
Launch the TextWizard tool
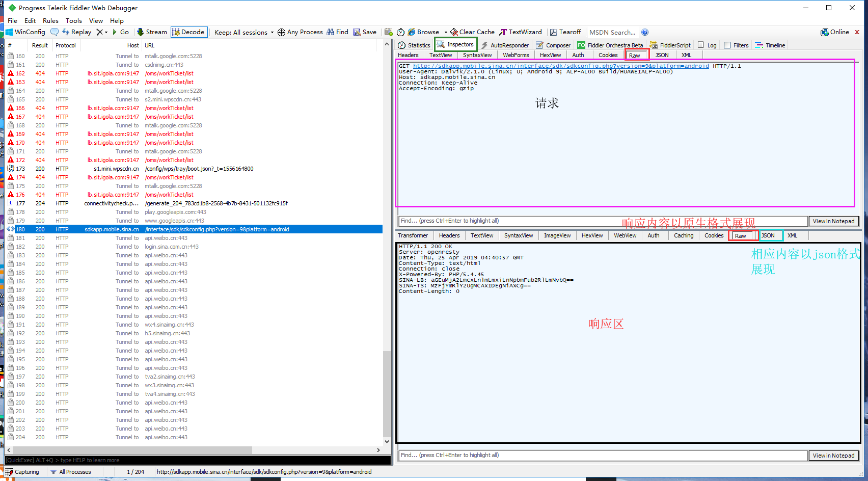(x=521, y=32)
